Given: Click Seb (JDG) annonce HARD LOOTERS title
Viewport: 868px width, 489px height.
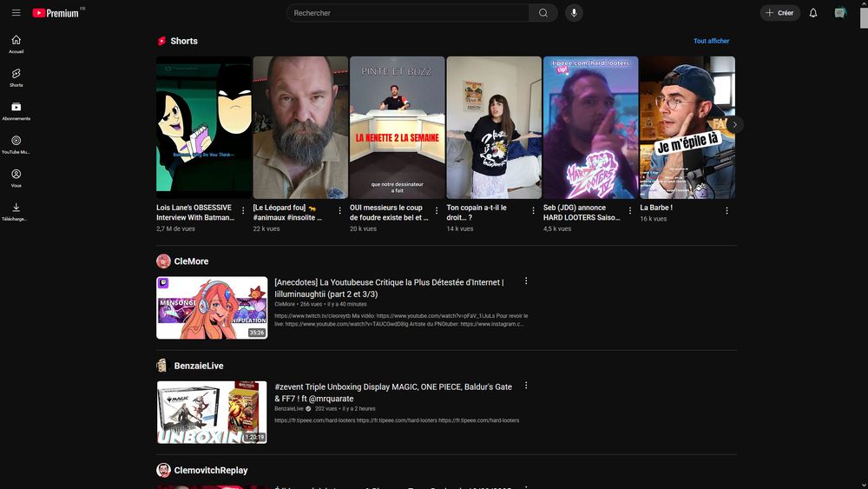Looking at the screenshot, I should [582, 213].
